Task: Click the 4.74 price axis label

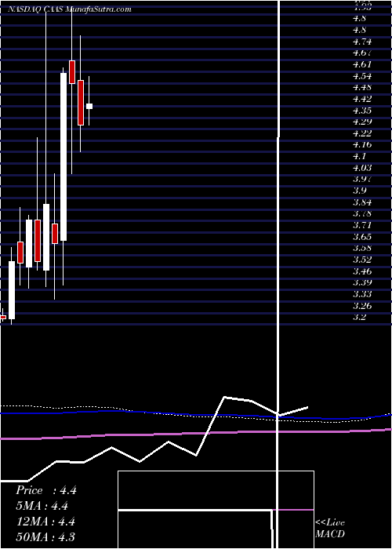Action: click(x=362, y=42)
